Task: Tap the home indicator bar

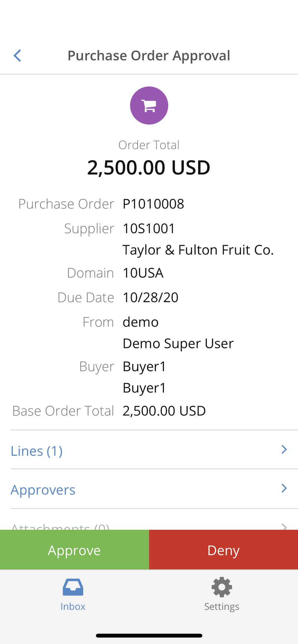Action: (149, 636)
